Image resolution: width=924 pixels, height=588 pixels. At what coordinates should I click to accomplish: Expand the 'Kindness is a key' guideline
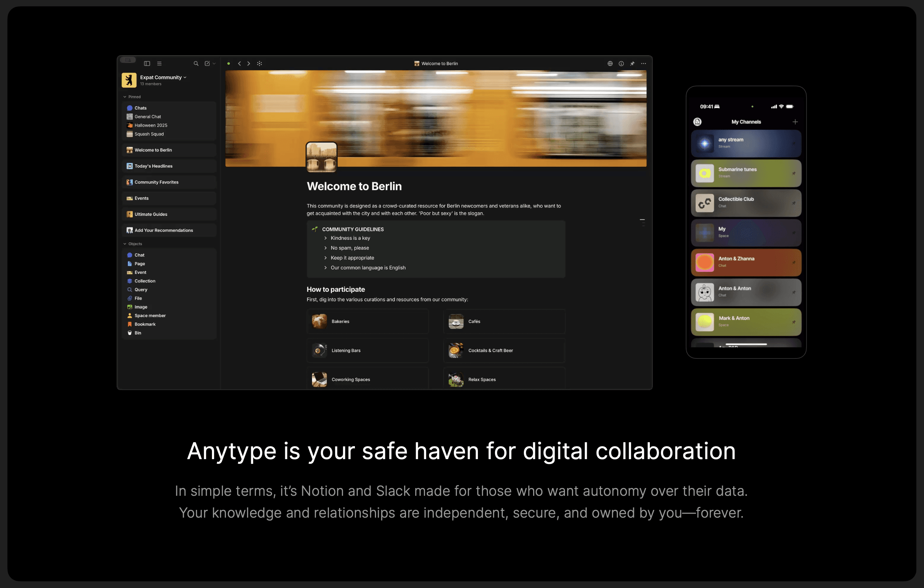[x=325, y=238]
